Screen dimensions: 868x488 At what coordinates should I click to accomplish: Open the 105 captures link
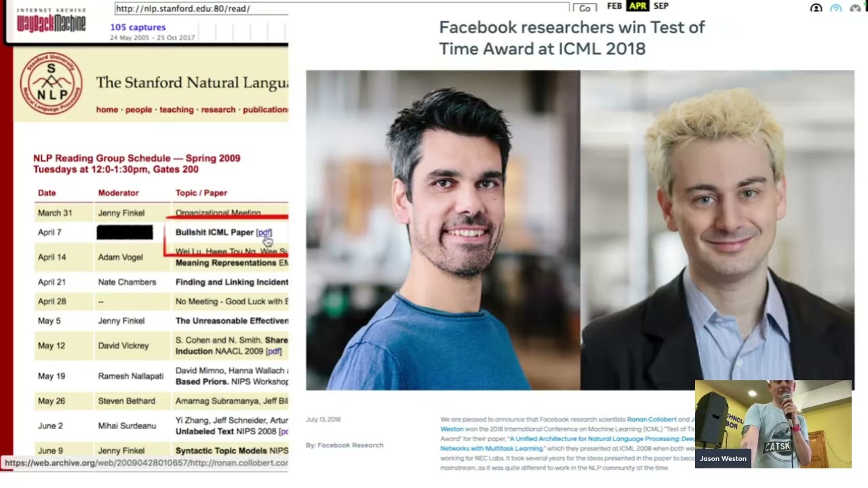138,27
